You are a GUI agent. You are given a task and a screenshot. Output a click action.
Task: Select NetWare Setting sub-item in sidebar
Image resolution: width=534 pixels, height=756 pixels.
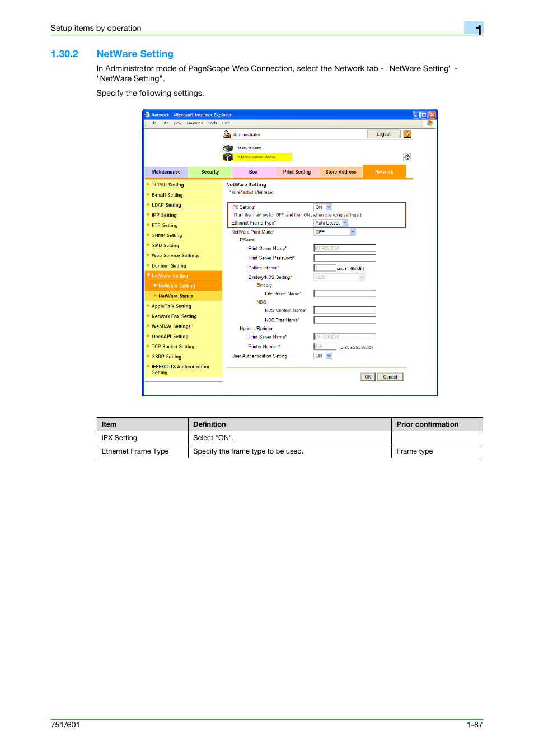[x=176, y=286]
